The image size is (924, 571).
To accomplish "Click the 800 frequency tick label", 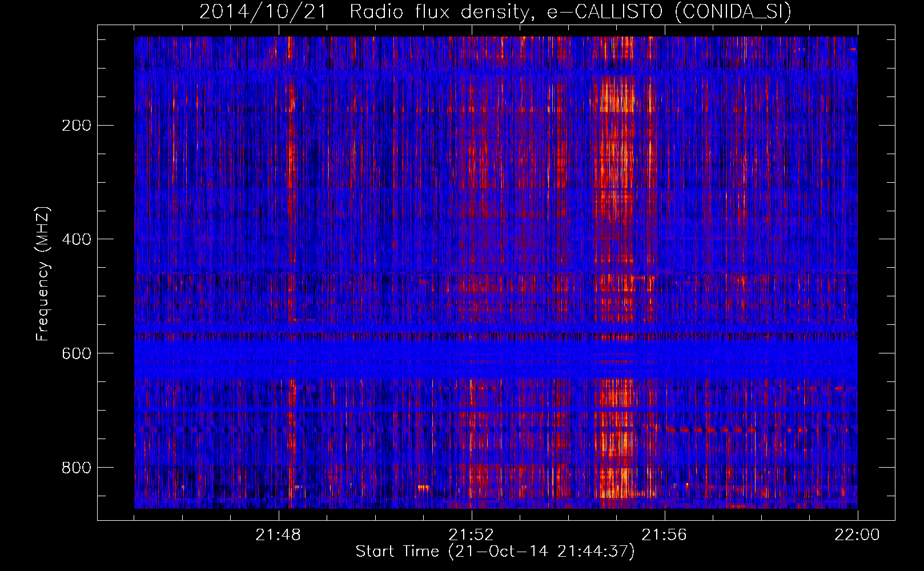I will [x=77, y=468].
